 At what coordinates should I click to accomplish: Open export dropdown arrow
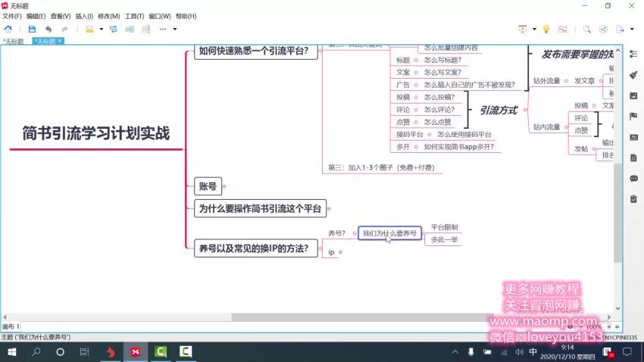[x=632, y=29]
